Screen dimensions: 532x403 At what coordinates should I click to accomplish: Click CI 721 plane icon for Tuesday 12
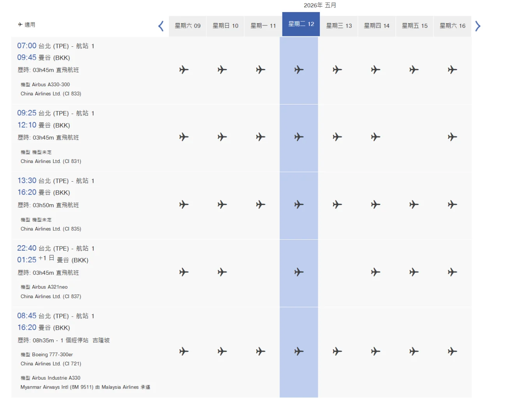[299, 352]
